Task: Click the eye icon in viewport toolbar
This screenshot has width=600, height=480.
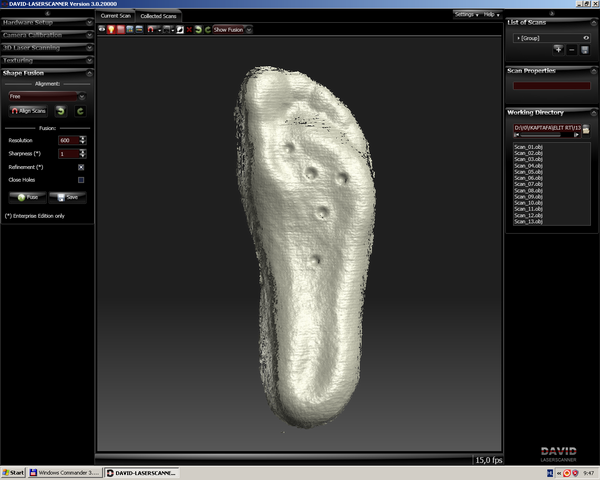Action: coord(102,29)
